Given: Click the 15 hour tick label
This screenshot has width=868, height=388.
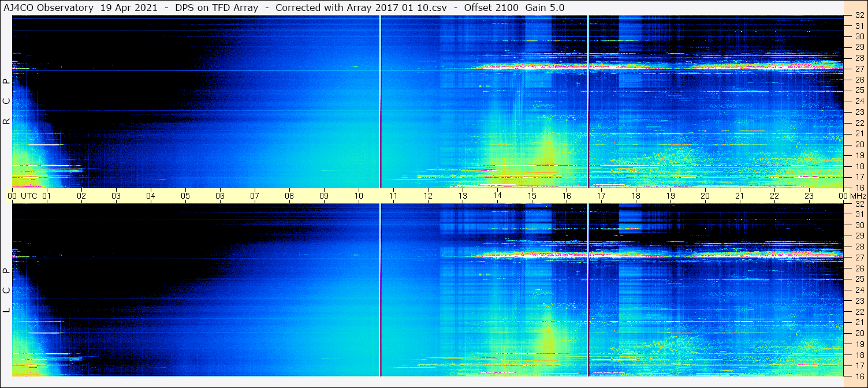Looking at the screenshot, I should tap(532, 196).
